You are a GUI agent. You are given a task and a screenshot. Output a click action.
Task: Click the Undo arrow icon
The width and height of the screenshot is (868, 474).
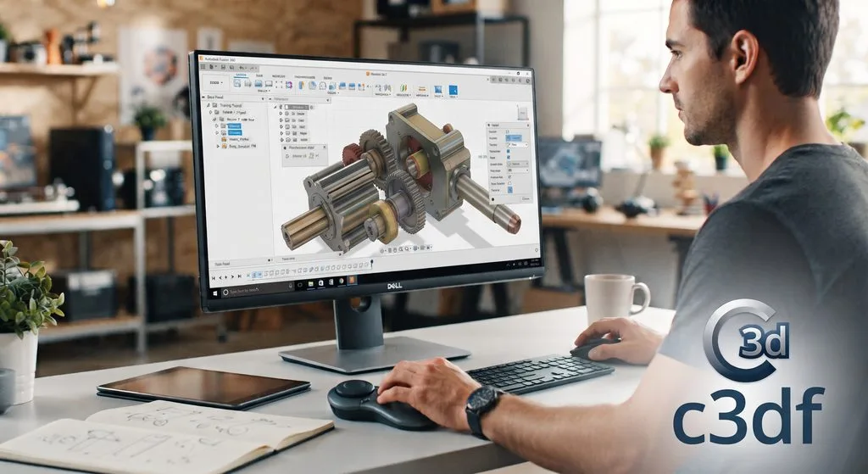(x=242, y=68)
